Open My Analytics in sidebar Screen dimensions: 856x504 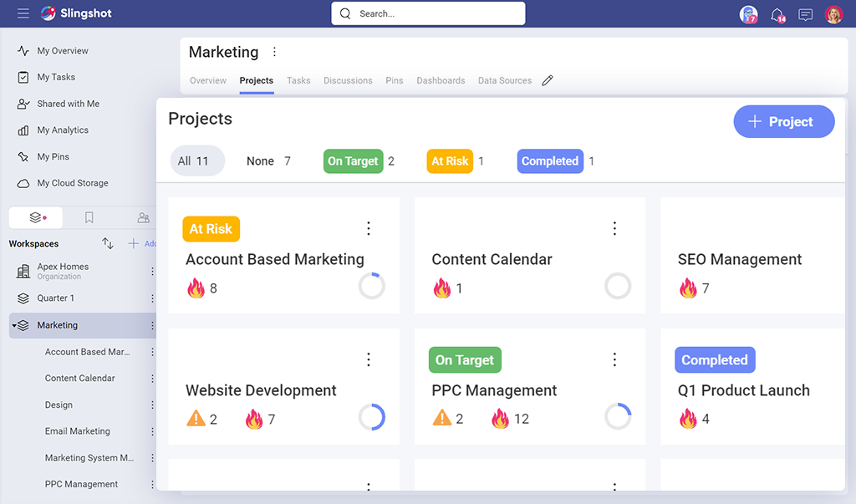pyautogui.click(x=63, y=130)
